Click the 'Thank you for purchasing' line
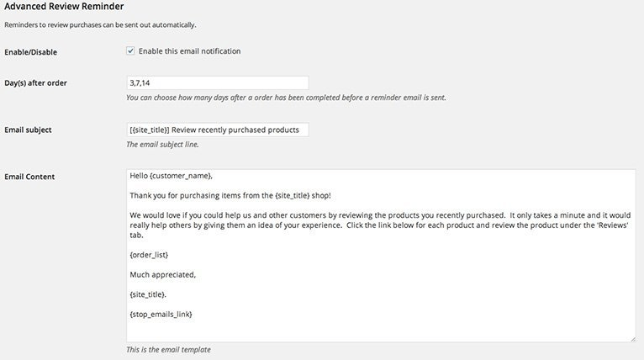 click(230, 196)
